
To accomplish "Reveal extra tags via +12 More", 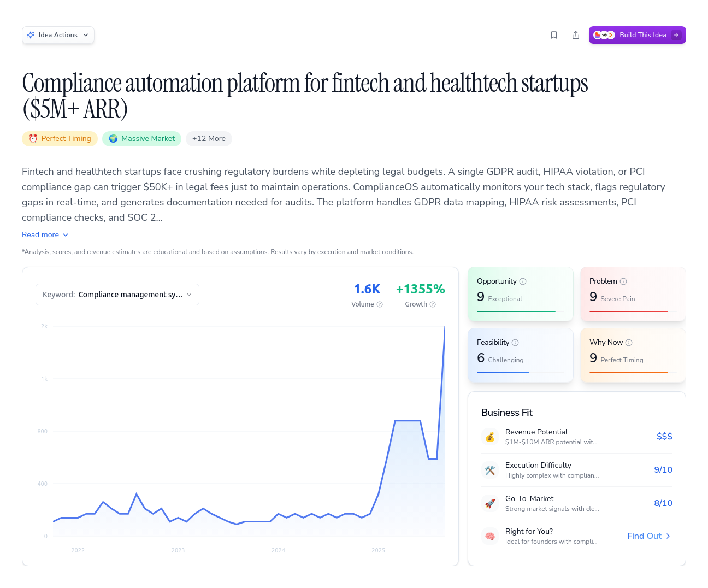I will (209, 138).
